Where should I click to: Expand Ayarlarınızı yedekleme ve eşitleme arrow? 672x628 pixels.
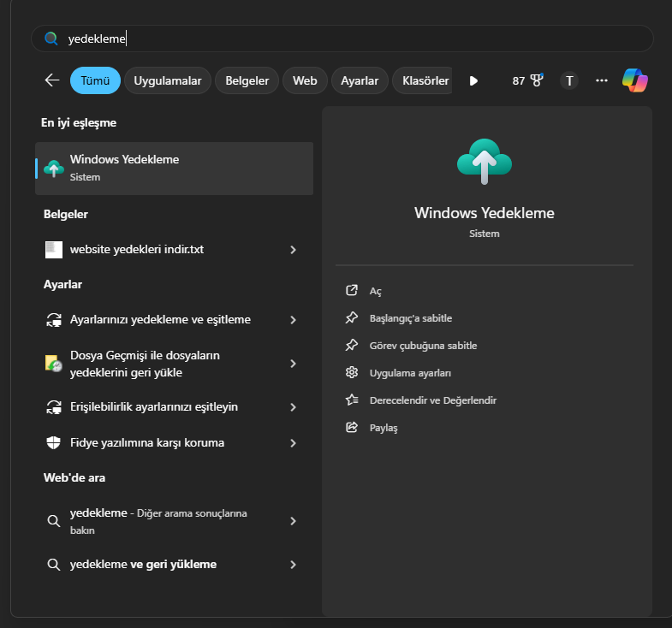click(293, 320)
